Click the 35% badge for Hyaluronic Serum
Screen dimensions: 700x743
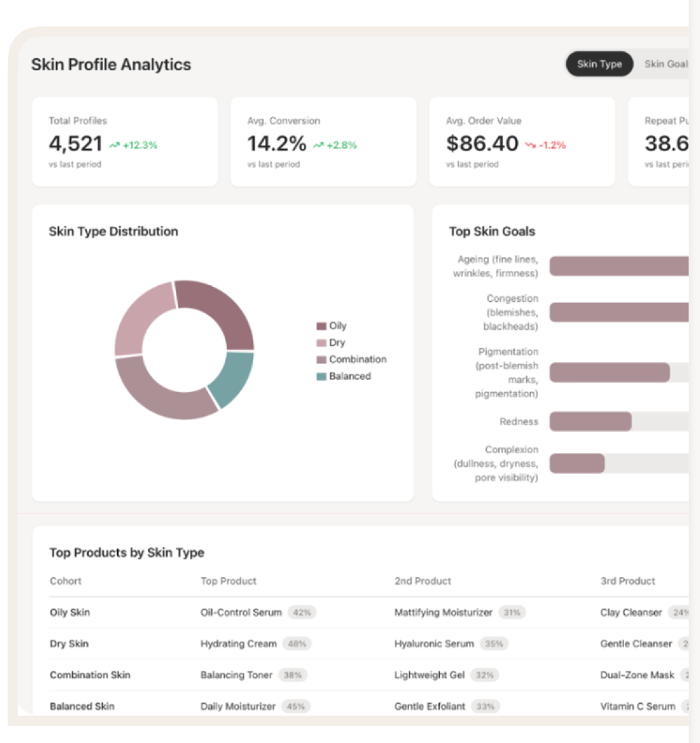pos(494,644)
